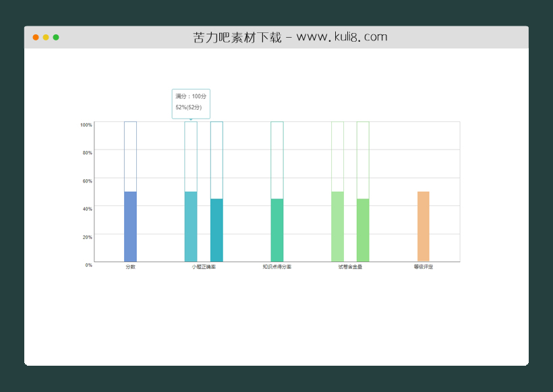Image resolution: width=553 pixels, height=392 pixels.
Task: Click the 等级评定 x-axis label
Action: click(x=424, y=267)
